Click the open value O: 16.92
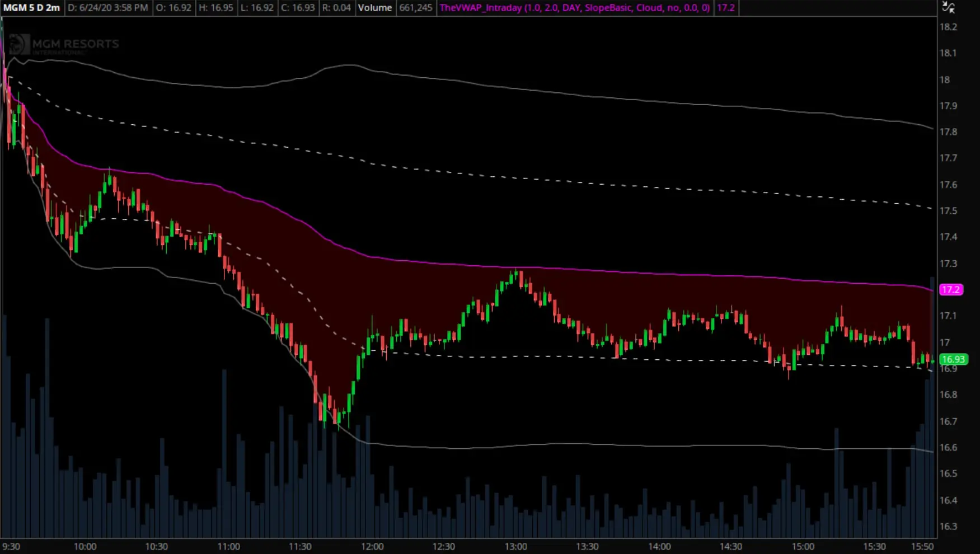This screenshot has width=980, height=554. click(174, 8)
